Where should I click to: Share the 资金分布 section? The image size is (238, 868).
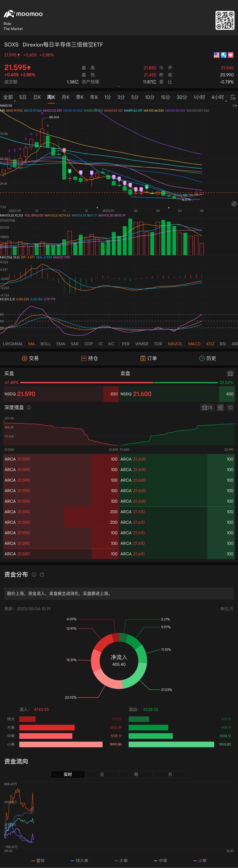(42, 574)
